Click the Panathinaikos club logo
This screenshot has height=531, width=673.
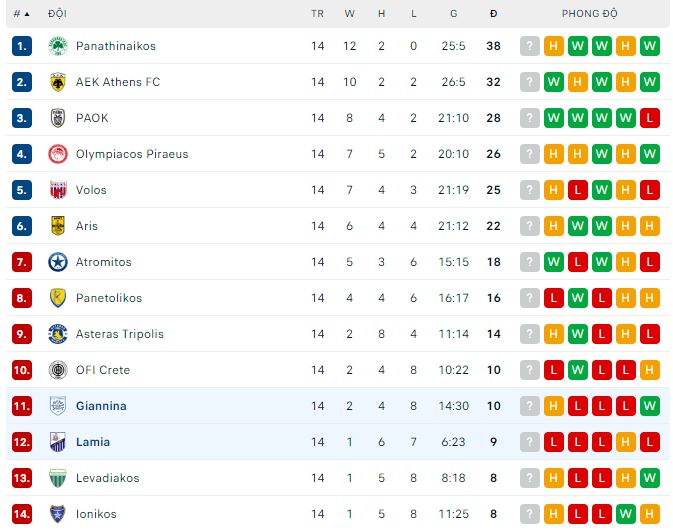pyautogui.click(x=57, y=46)
